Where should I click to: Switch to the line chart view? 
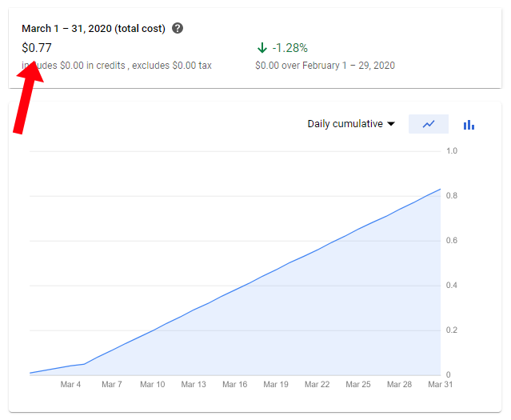pyautogui.click(x=429, y=124)
